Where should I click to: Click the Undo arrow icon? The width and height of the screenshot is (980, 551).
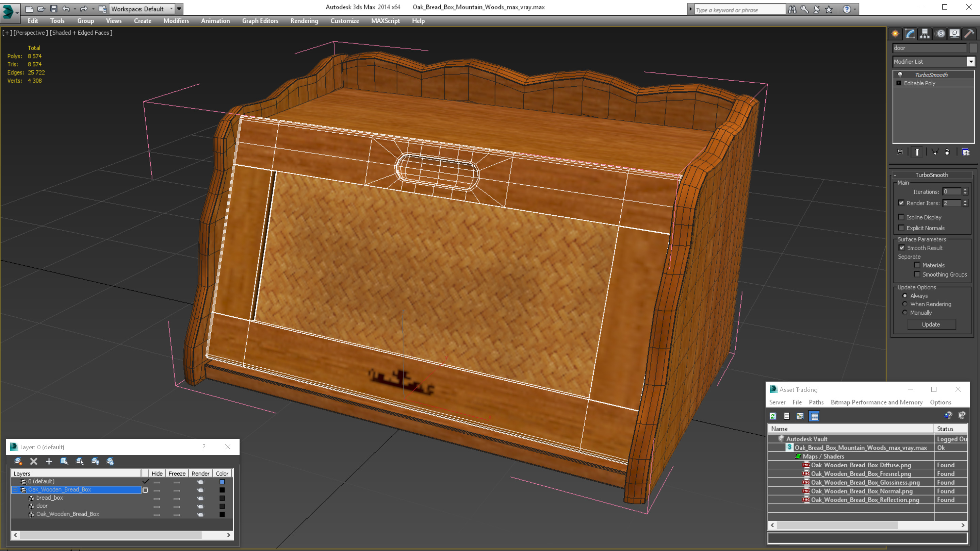[66, 9]
